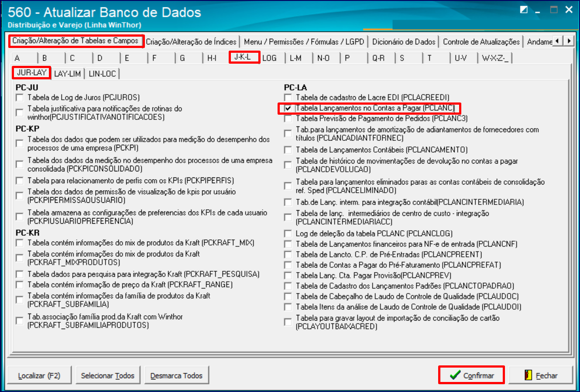This screenshot has width=580, height=392.
Task: Uncheck Tabela Lançamentos no Contas a Pagar (PCLANC)
Action: 288,108
